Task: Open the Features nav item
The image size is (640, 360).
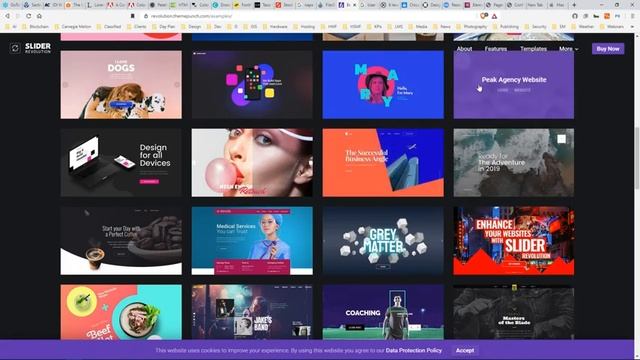Action: coord(496,49)
